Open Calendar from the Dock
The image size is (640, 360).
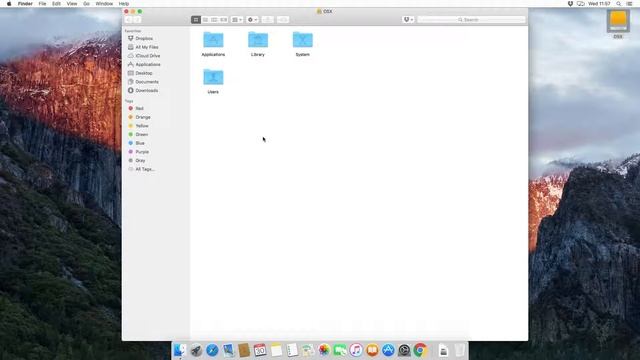tap(260, 350)
